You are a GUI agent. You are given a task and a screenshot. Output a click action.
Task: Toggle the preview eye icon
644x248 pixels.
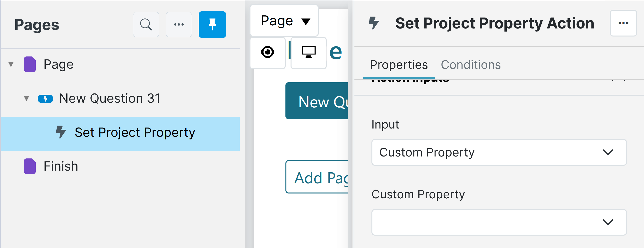pyautogui.click(x=267, y=52)
